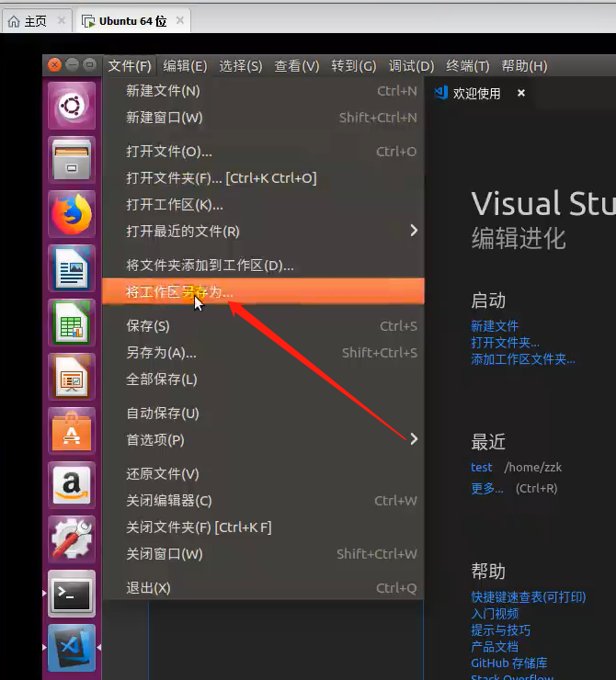
Task: Open the 编辑(E) menu
Action: pos(185,66)
